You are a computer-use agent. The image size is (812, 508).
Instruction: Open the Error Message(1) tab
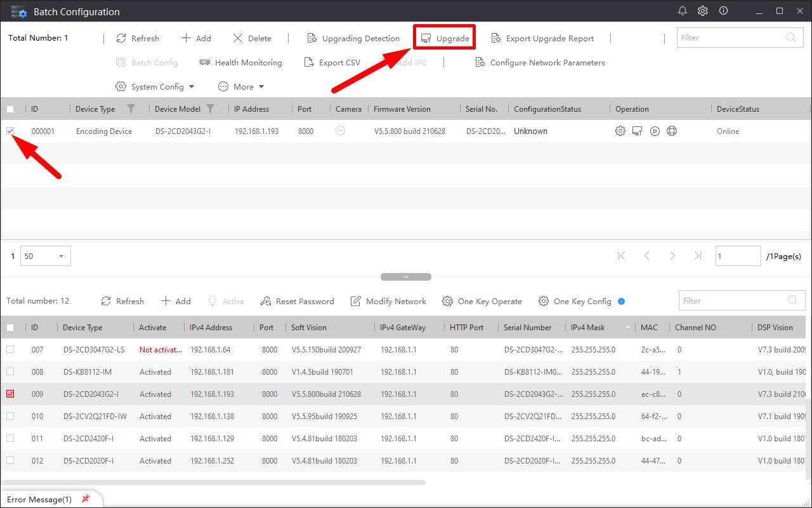coord(39,500)
